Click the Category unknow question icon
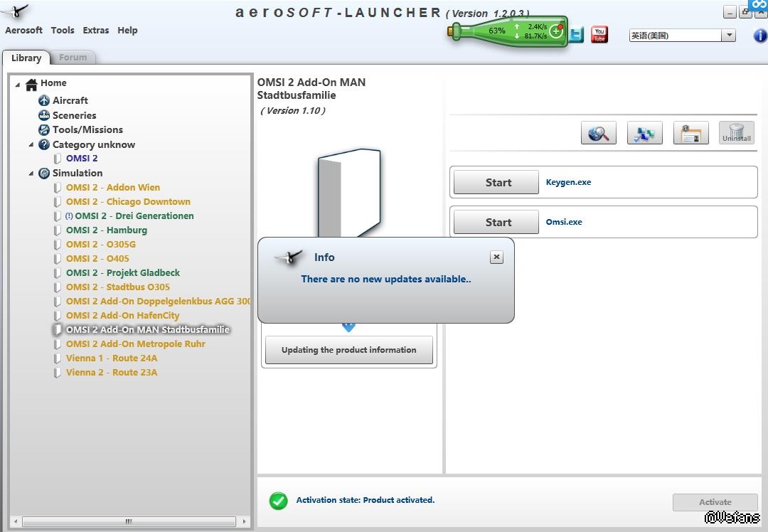 44,144
